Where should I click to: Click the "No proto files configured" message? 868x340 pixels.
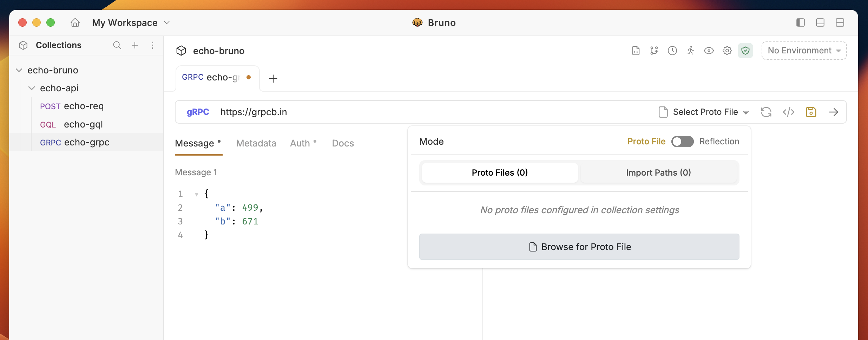(x=580, y=210)
